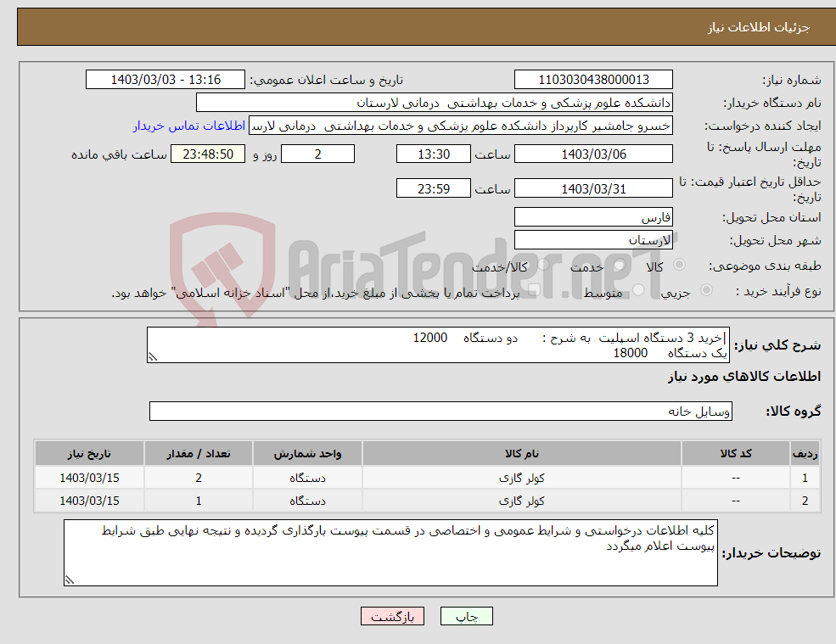The image size is (836, 644).
Task: Click the بازگشت (back) button
Action: [392, 616]
